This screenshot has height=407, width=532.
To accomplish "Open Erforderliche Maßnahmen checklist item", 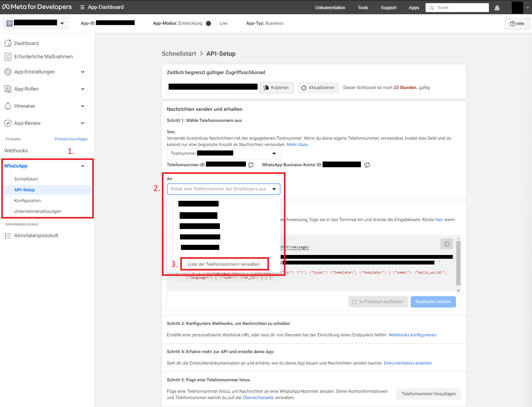I will (43, 56).
